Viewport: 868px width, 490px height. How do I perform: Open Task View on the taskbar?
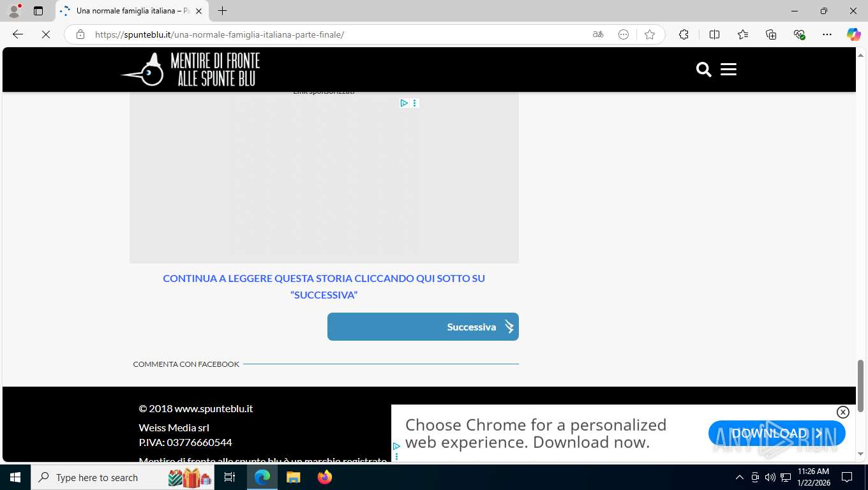[x=230, y=477]
